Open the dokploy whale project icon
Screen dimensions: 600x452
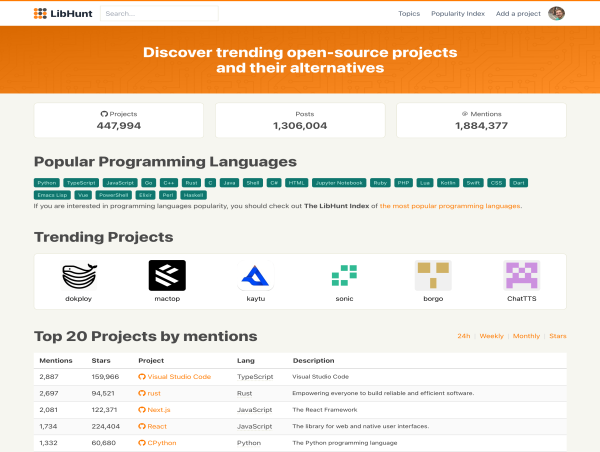79,276
